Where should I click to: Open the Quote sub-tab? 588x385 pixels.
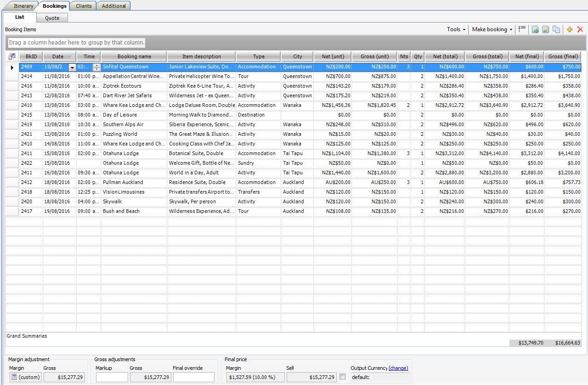point(52,18)
